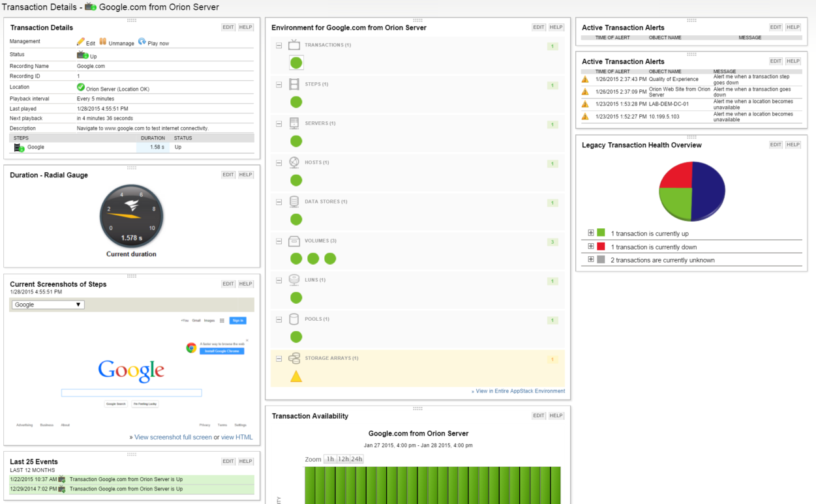Click the Volumes count badge showing 3
The image size is (816, 504).
tap(552, 243)
